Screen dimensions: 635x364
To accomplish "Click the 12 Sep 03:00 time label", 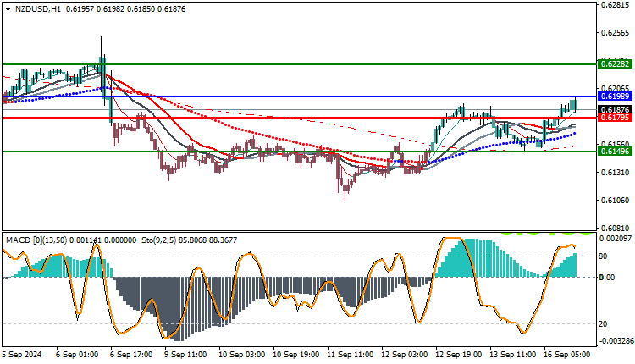I will (404, 355).
